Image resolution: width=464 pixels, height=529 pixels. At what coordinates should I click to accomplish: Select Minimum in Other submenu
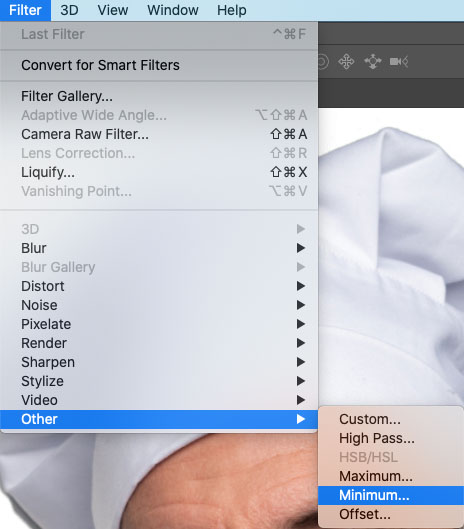click(391, 495)
